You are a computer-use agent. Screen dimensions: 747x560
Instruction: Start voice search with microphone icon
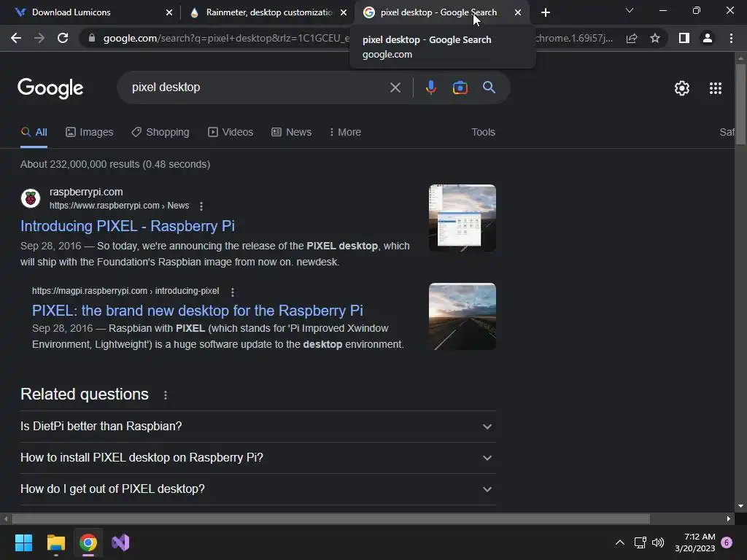point(430,87)
